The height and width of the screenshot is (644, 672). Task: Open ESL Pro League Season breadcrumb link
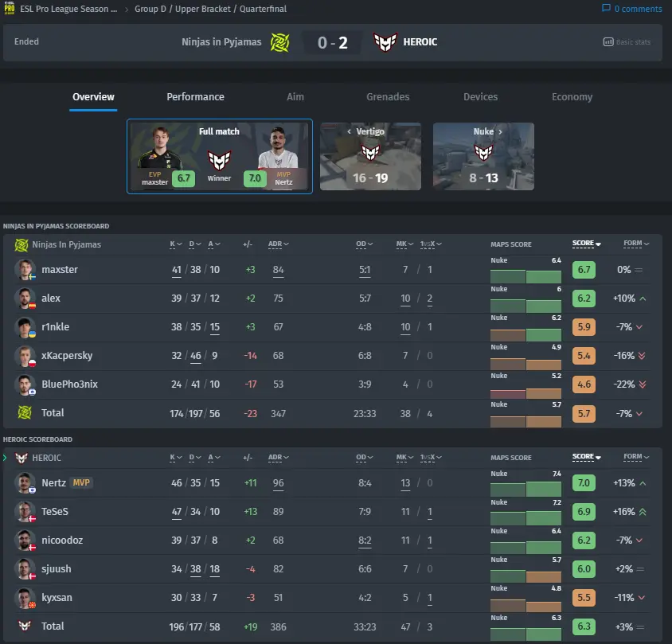pos(68,9)
